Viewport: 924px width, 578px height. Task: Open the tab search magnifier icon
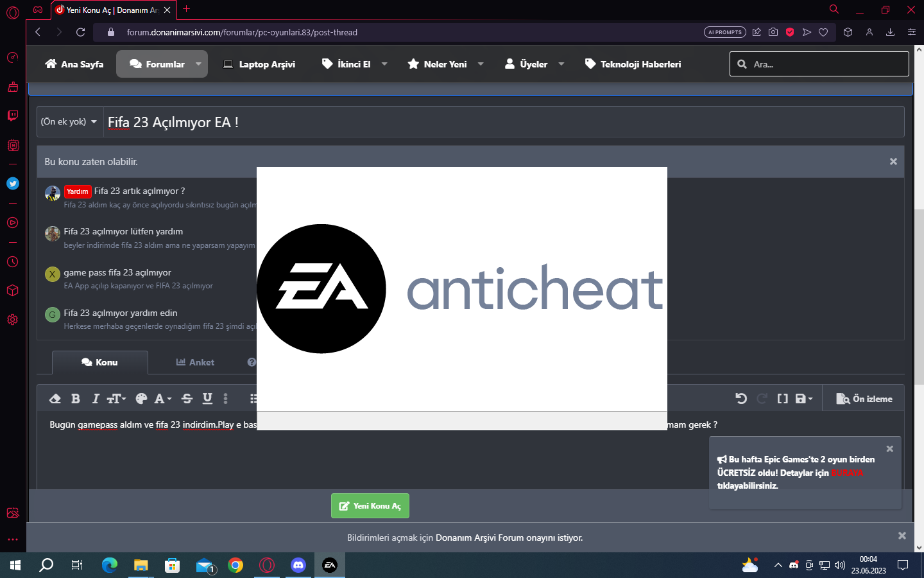[834, 10]
